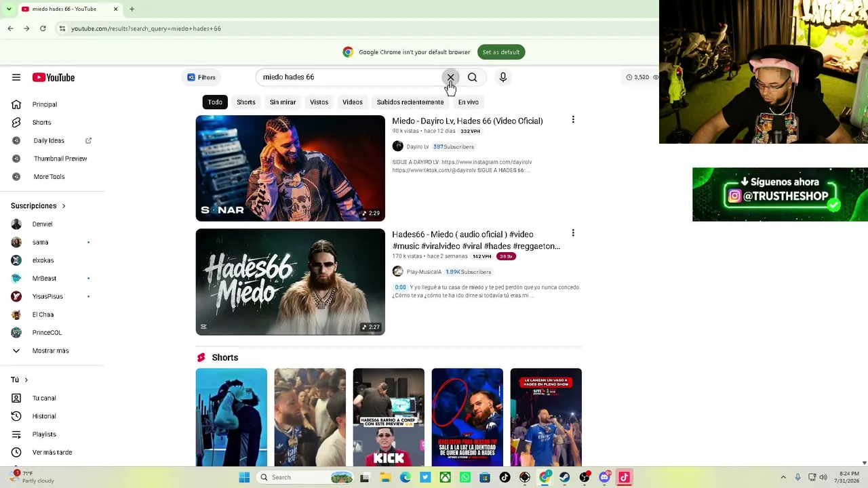Image resolution: width=868 pixels, height=488 pixels.
Task: Clear the search box with the X
Action: pos(450,77)
